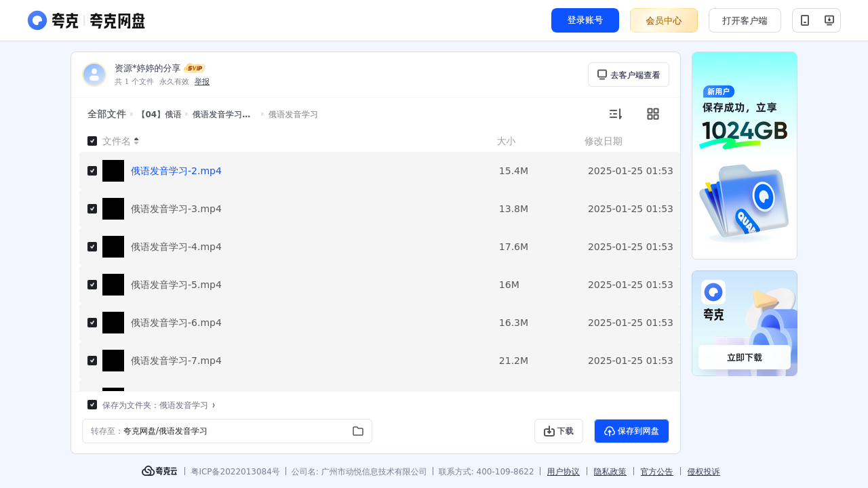868x488 pixels.
Task: Open file 俄语发音学习-7.mp4
Action: click(176, 361)
